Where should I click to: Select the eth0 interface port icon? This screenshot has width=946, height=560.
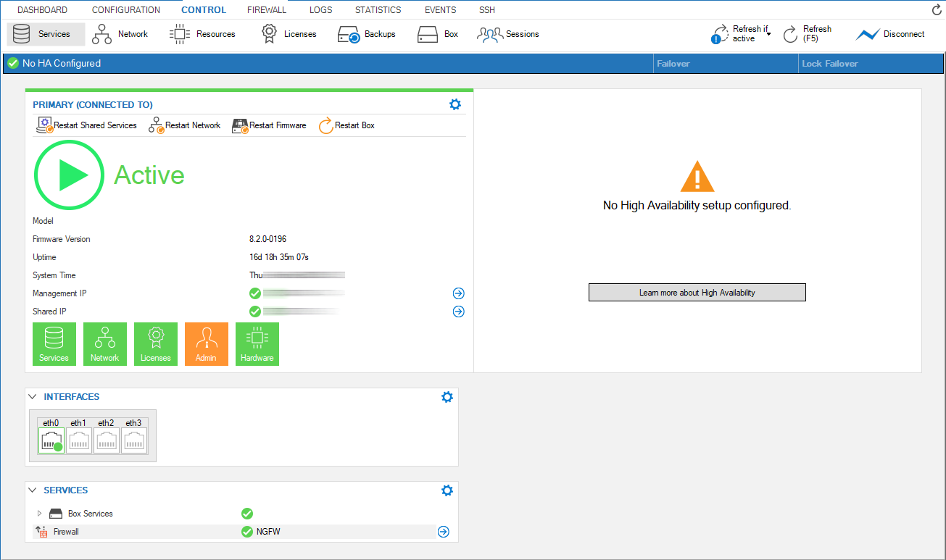(51, 440)
